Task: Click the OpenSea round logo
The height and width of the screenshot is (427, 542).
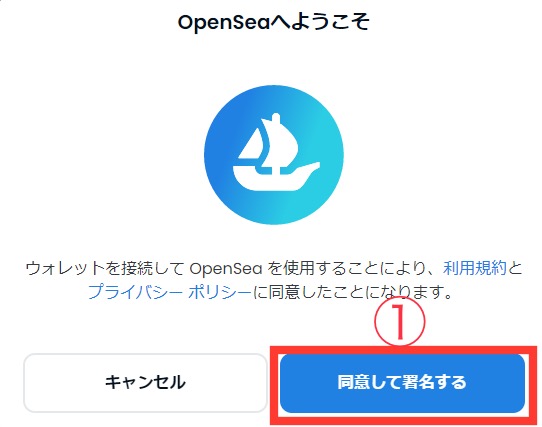Action: [274, 155]
